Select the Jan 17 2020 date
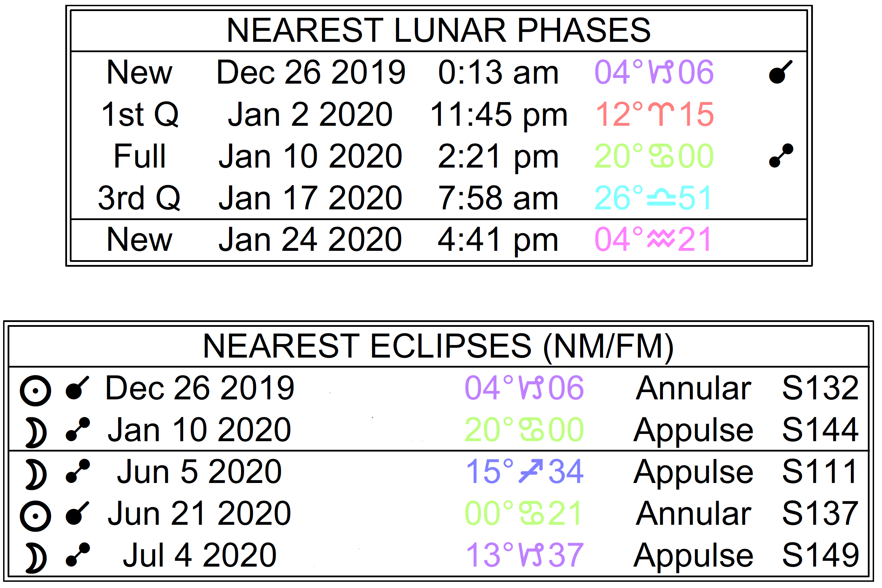 click(x=310, y=198)
